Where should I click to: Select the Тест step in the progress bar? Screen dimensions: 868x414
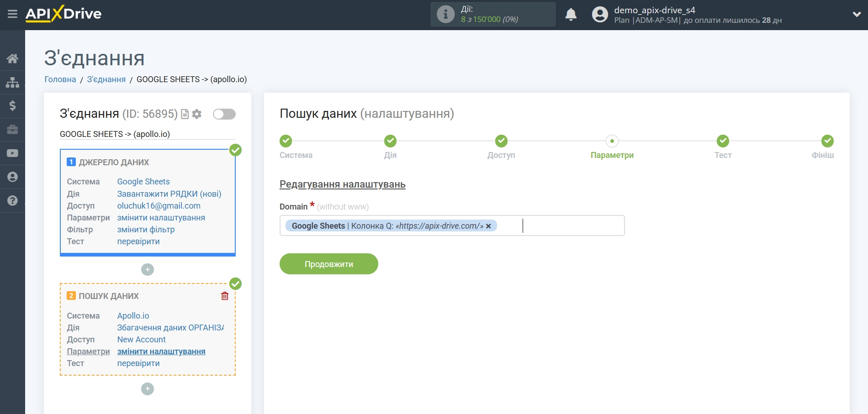click(x=723, y=141)
